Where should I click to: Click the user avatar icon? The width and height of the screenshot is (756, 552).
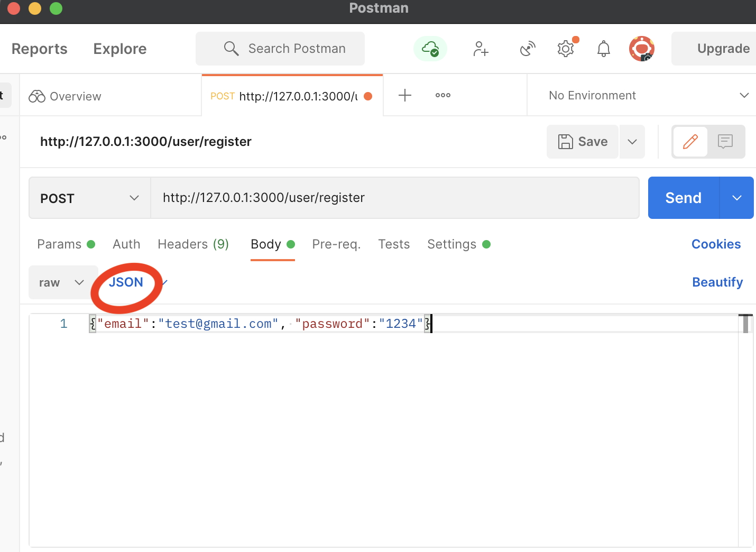642,49
